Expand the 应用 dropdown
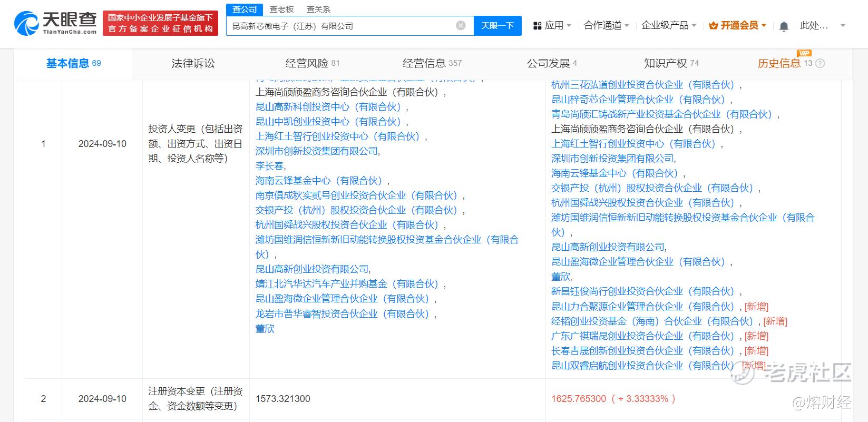 552,25
